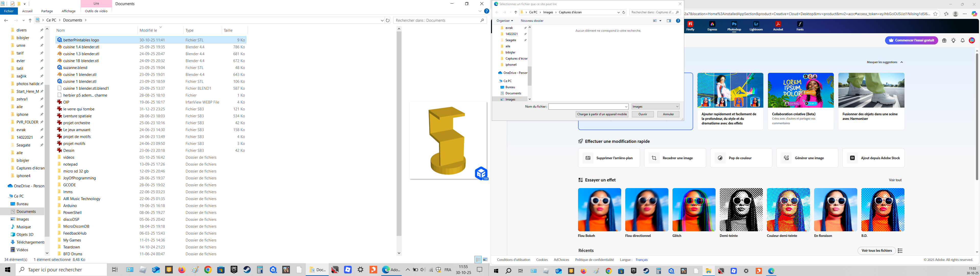Open the Adobe account avatar

tap(972, 40)
